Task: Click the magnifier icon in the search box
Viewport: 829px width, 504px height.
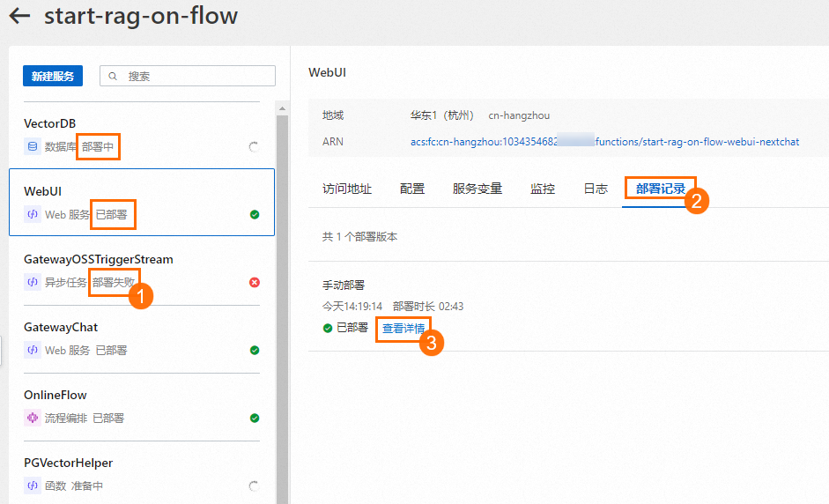Action: coord(113,76)
